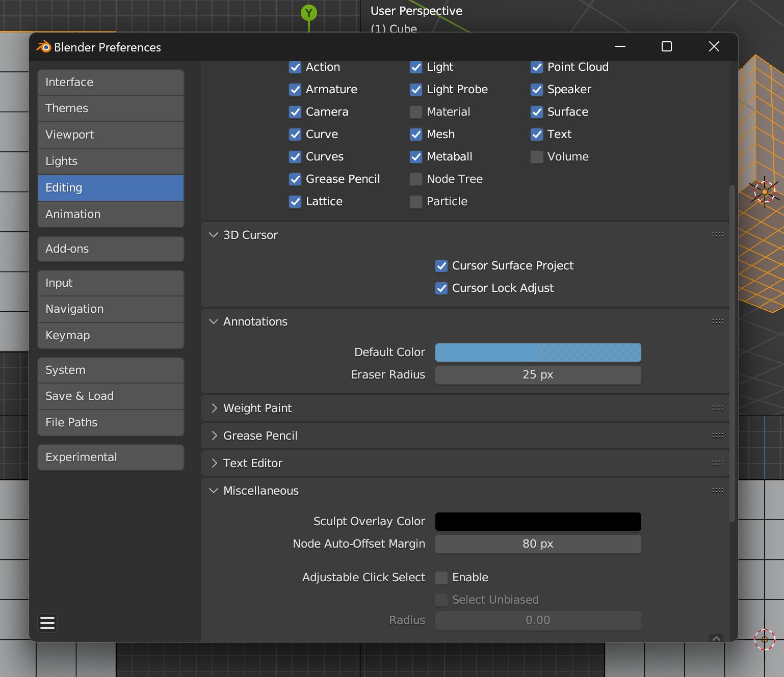Click the Weight Paint panel drag grip
Screen dimensions: 784x677
pos(718,408)
